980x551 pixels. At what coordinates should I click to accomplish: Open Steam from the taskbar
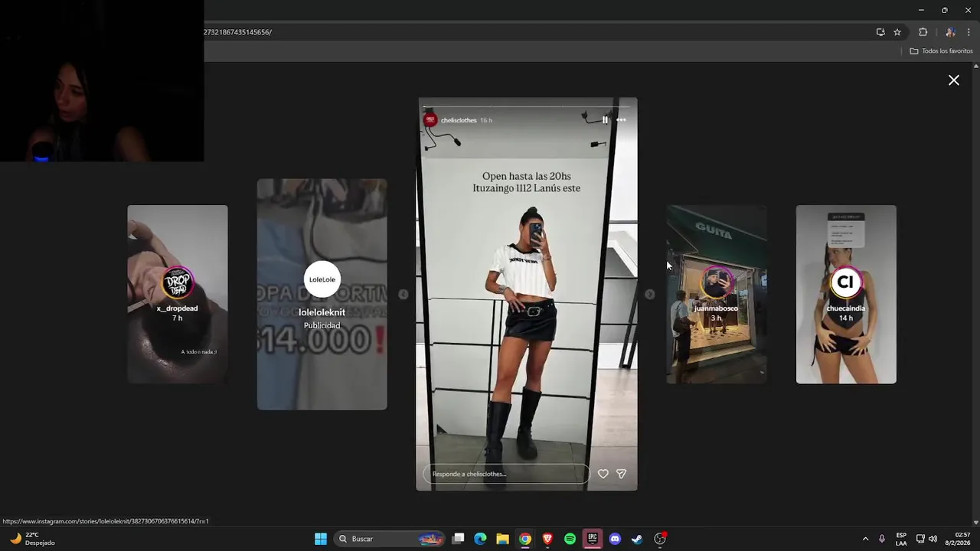(637, 539)
